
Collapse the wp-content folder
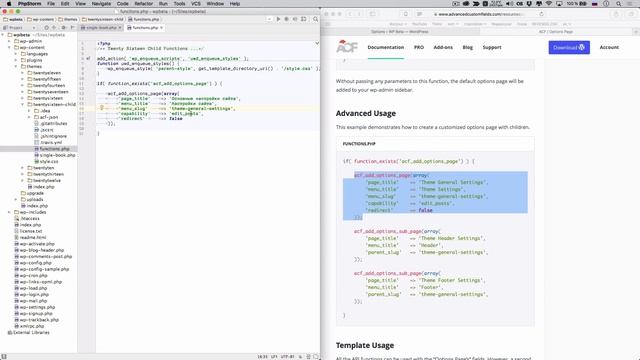click(10, 47)
